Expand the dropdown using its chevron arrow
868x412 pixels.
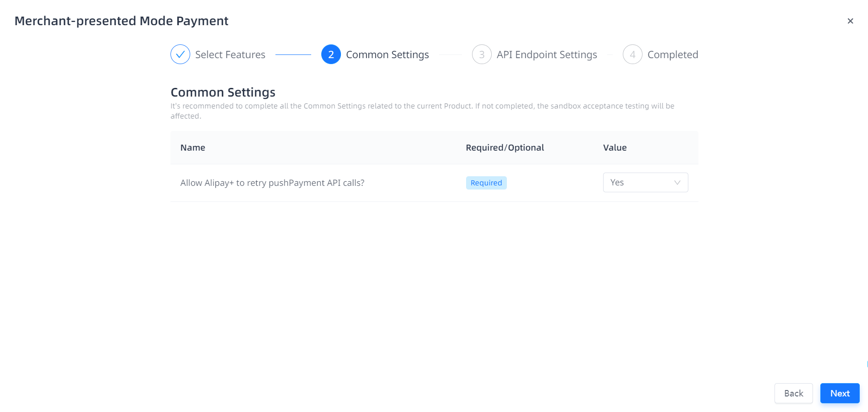tap(677, 183)
